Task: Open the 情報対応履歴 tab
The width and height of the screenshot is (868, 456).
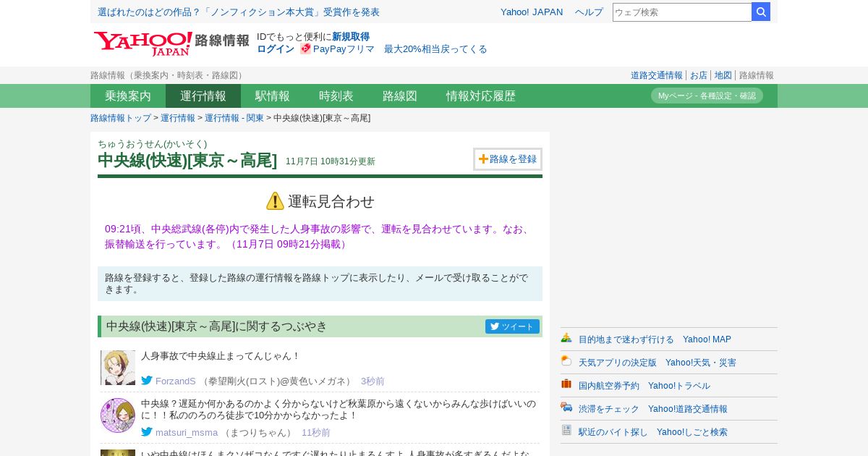Action: click(x=481, y=96)
